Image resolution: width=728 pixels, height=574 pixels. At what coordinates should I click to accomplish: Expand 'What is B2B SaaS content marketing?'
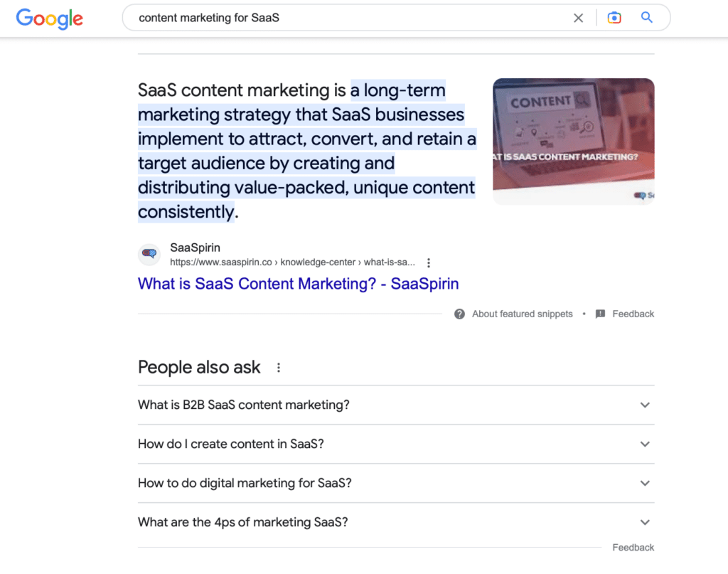[396, 405]
